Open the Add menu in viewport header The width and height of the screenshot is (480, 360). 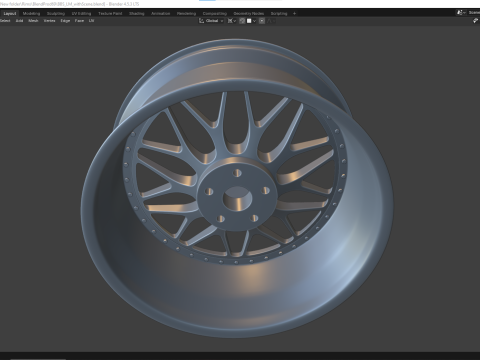[19, 21]
